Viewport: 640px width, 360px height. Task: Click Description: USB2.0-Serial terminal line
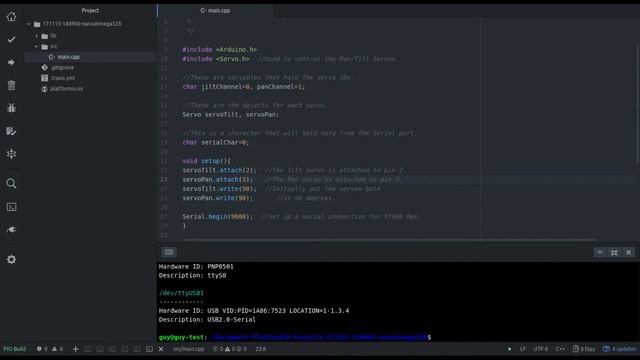207,320
